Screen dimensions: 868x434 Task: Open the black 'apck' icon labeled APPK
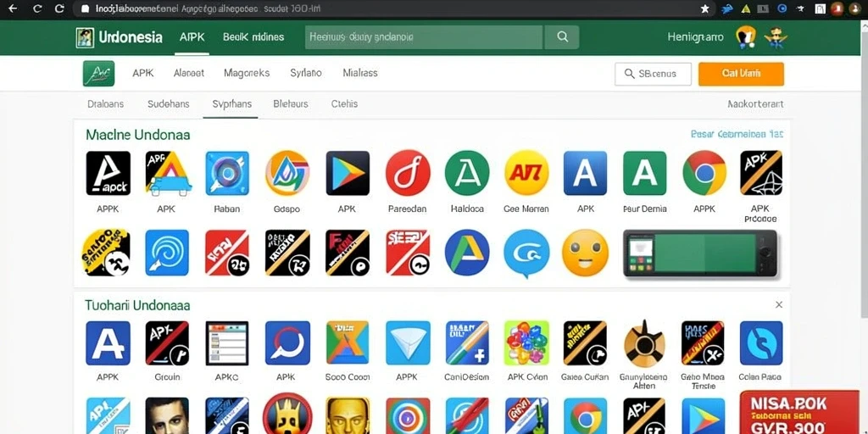[108, 173]
